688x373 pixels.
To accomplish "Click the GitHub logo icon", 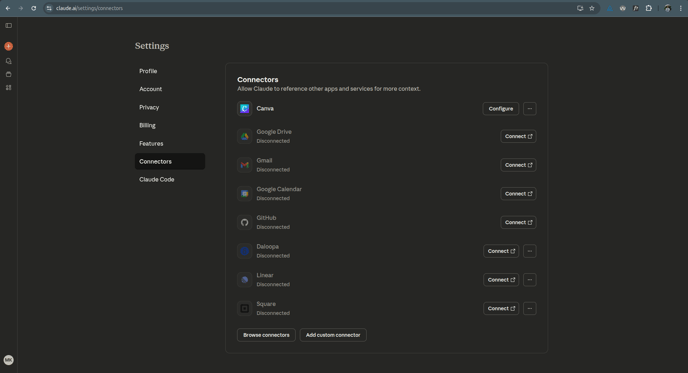I will pos(244,222).
